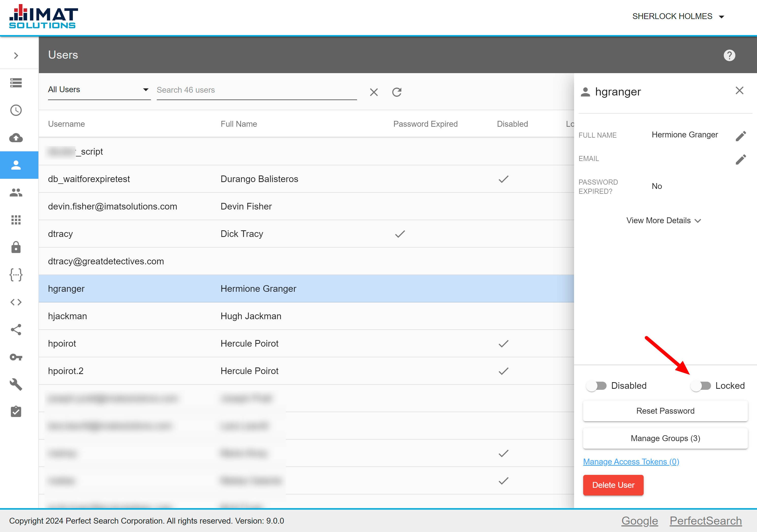Enable the Disabled toggle for db_waitforexpiretest
This screenshot has height=532, width=757.
point(596,385)
